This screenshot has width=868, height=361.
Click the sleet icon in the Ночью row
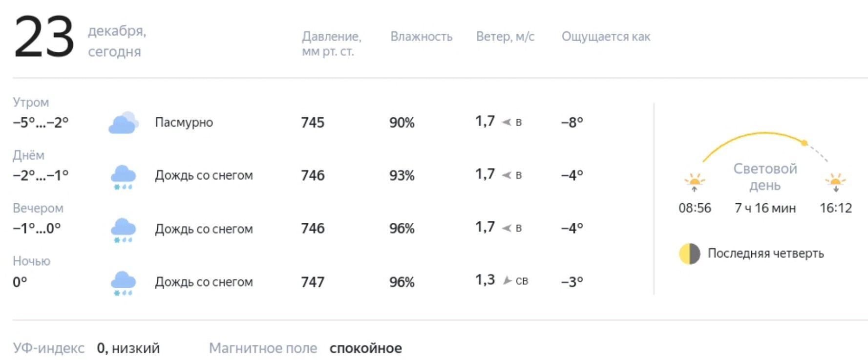click(x=123, y=284)
